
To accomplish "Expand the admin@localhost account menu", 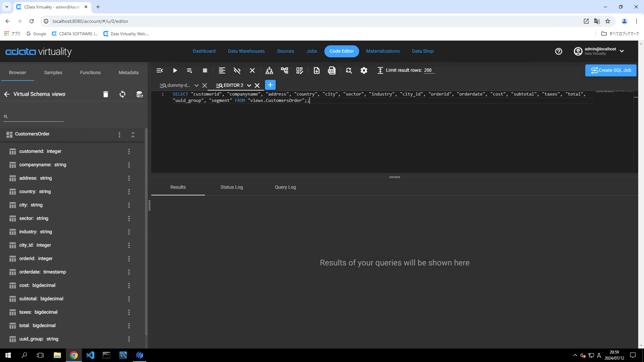I will (622, 51).
